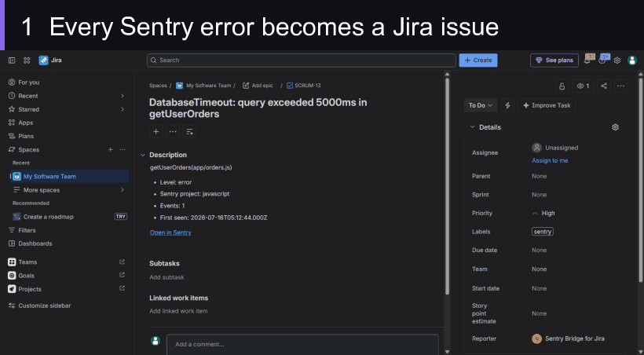This screenshot has height=355, width=644.
Task: Open the To Do status dropdown
Action: pyautogui.click(x=481, y=105)
